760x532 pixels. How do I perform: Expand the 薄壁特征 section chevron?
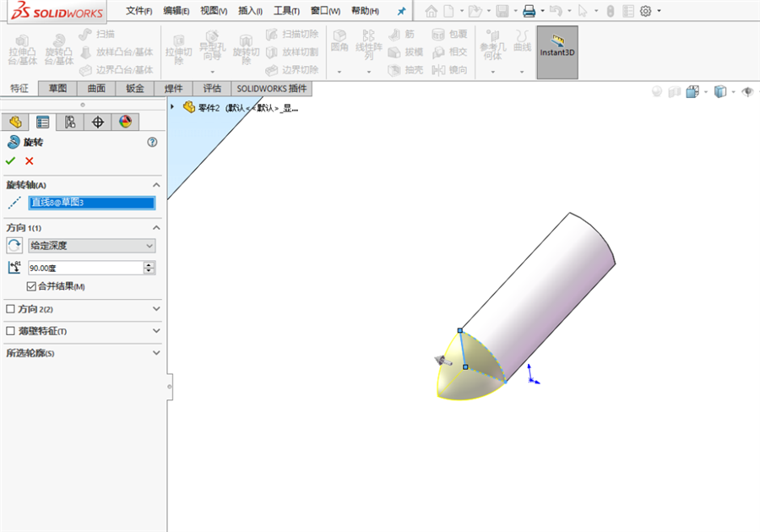pyautogui.click(x=156, y=331)
